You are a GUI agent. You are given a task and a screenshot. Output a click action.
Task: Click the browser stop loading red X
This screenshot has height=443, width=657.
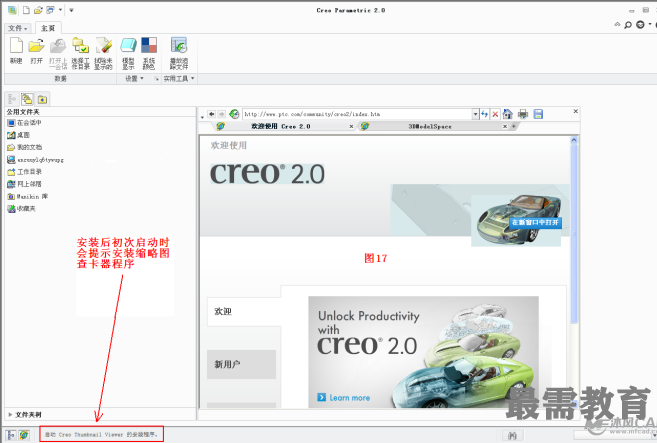click(495, 114)
